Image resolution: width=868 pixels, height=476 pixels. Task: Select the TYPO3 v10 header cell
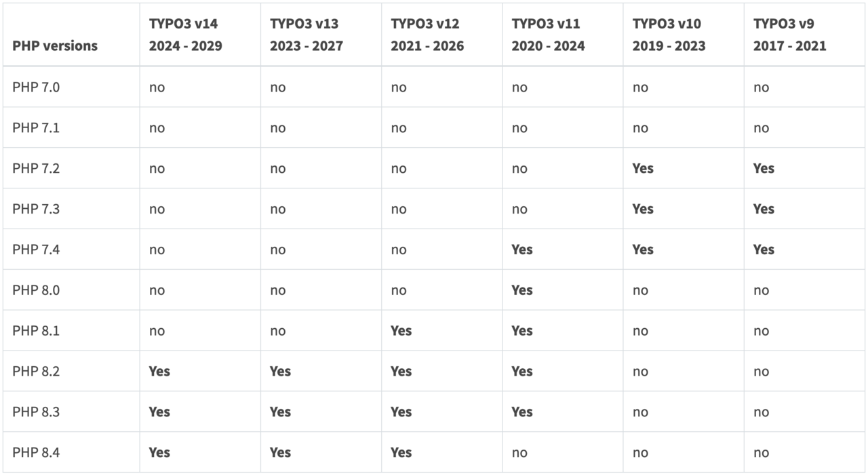coord(669,35)
